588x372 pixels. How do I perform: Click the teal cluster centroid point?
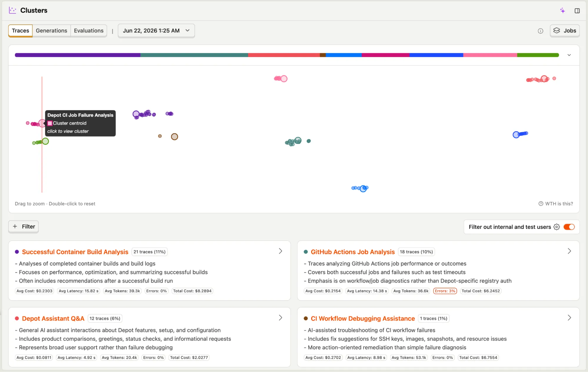click(x=298, y=140)
